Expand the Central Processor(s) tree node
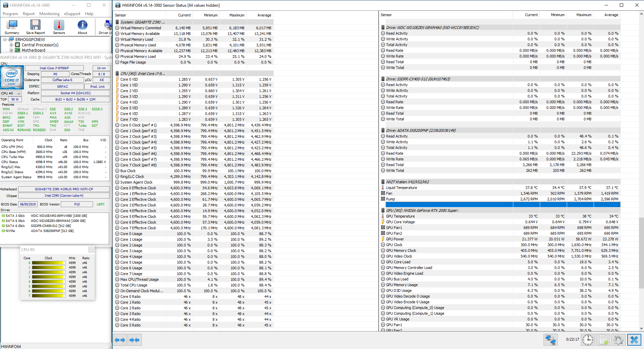Image resolution: width=644 pixels, height=349 pixels. (x=11, y=45)
